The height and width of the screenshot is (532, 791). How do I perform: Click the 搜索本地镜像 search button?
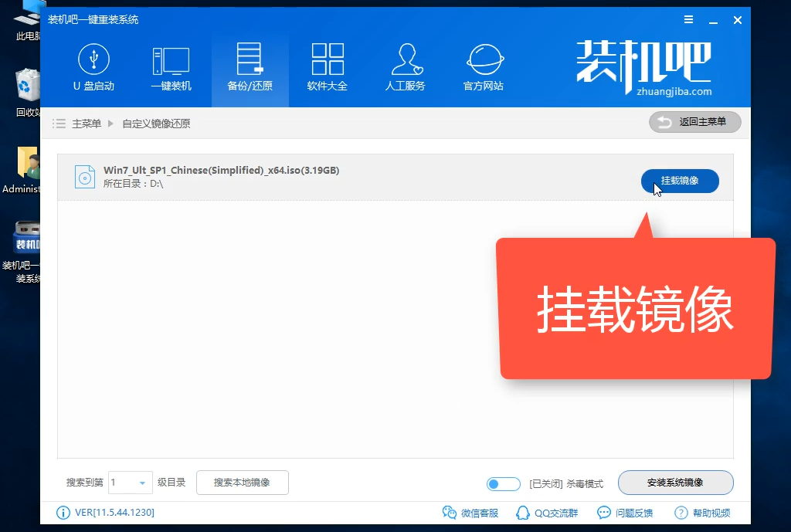point(242,483)
